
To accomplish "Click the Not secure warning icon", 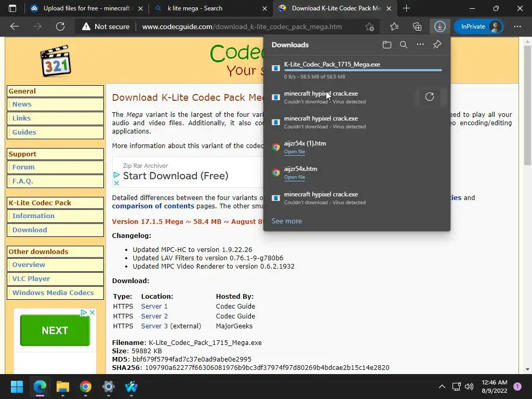I will coord(86,26).
